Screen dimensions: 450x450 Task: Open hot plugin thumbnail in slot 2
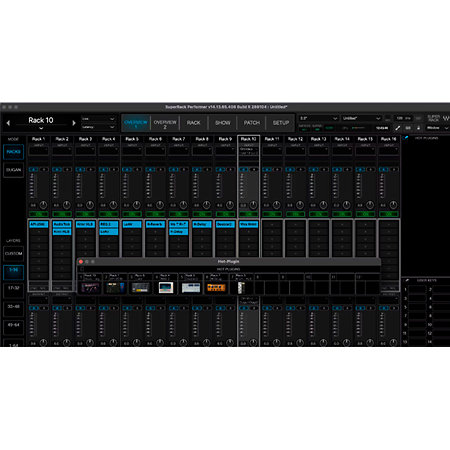pyautogui.click(x=115, y=288)
